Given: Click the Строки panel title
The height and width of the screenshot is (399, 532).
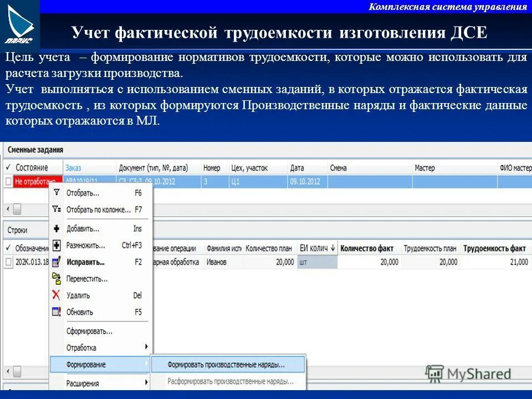Looking at the screenshot, I should pos(17,230).
